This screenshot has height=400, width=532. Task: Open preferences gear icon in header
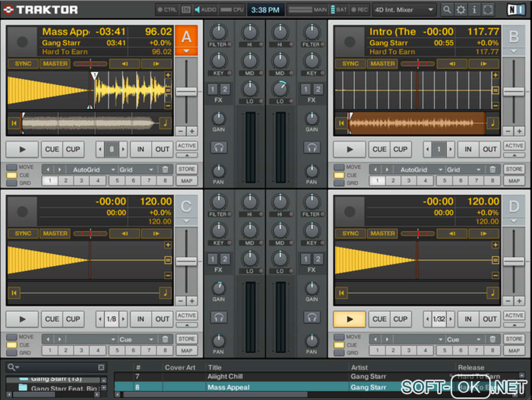click(x=461, y=10)
